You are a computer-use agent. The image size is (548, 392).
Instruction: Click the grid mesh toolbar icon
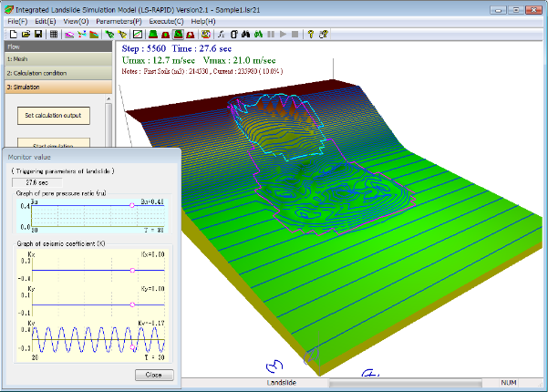point(55,34)
